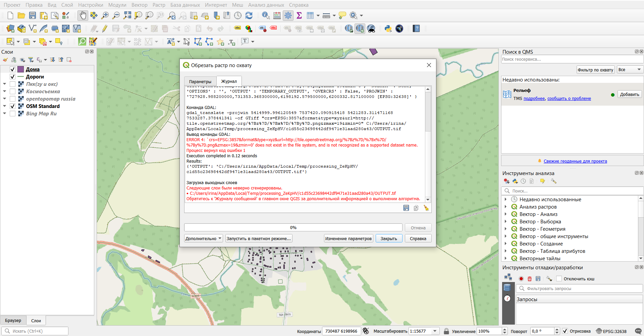Viewport: 644px width, 336px height.
Task: Expand Анализ растров tool group
Action: [505, 207]
